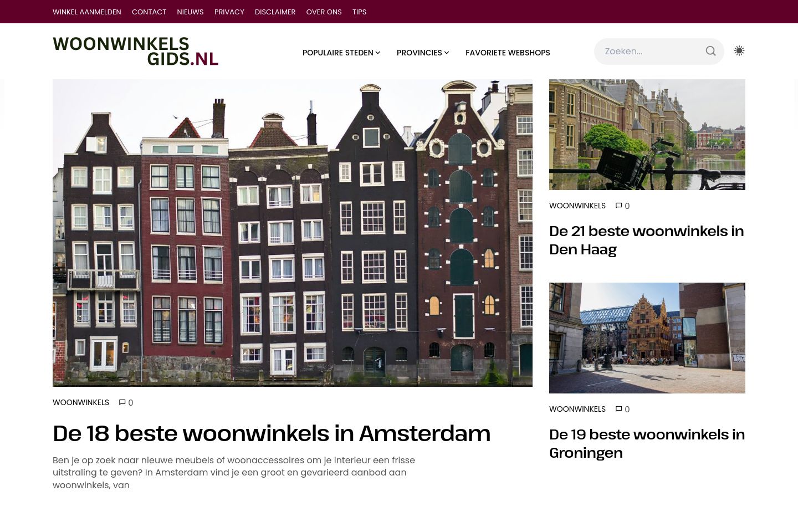This screenshot has width=798, height=532.
Task: Toggle dark mode with the sun icon
Action: tap(739, 51)
